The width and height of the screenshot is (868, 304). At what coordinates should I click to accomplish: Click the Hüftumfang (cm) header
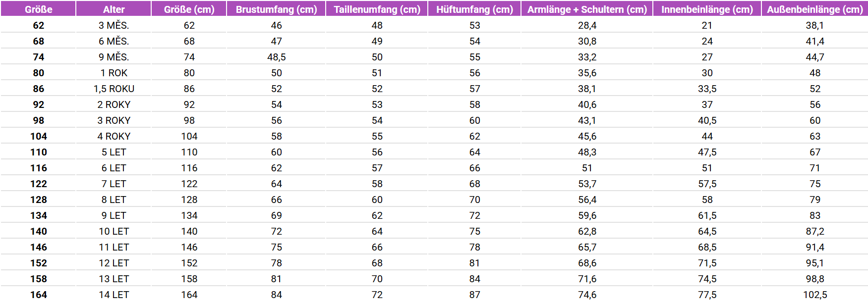pyautogui.click(x=474, y=9)
